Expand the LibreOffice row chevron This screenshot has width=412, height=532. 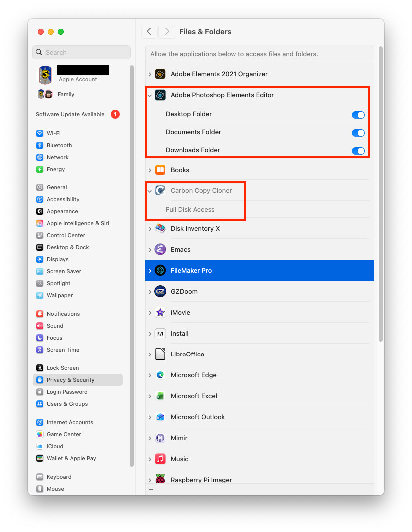point(150,354)
